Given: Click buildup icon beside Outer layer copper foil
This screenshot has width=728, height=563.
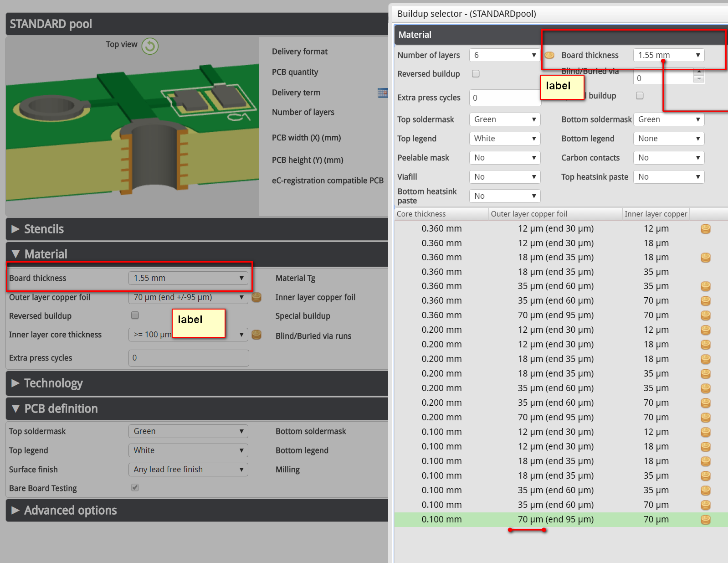Looking at the screenshot, I should pos(256,297).
